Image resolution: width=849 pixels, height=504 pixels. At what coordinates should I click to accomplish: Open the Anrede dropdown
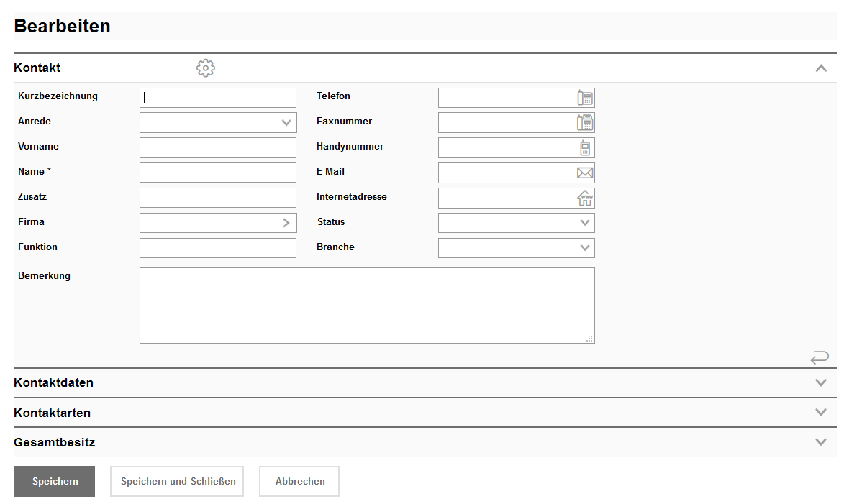[286, 123]
